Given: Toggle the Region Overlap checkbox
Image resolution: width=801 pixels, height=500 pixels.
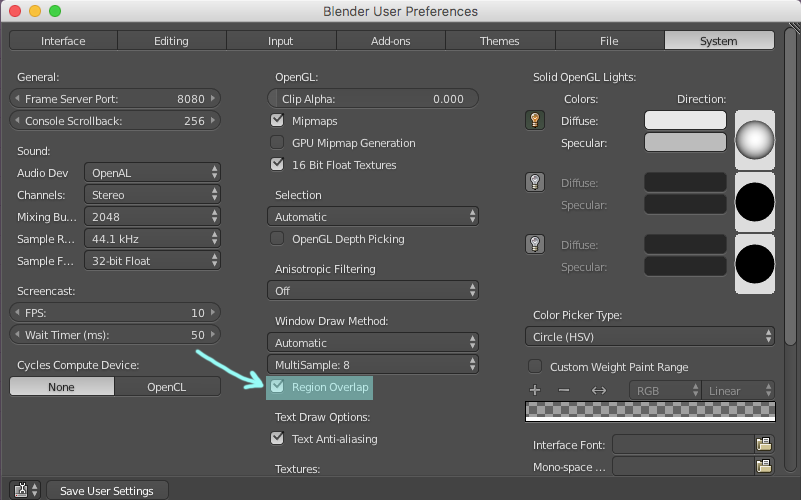Looking at the screenshot, I should [x=277, y=387].
